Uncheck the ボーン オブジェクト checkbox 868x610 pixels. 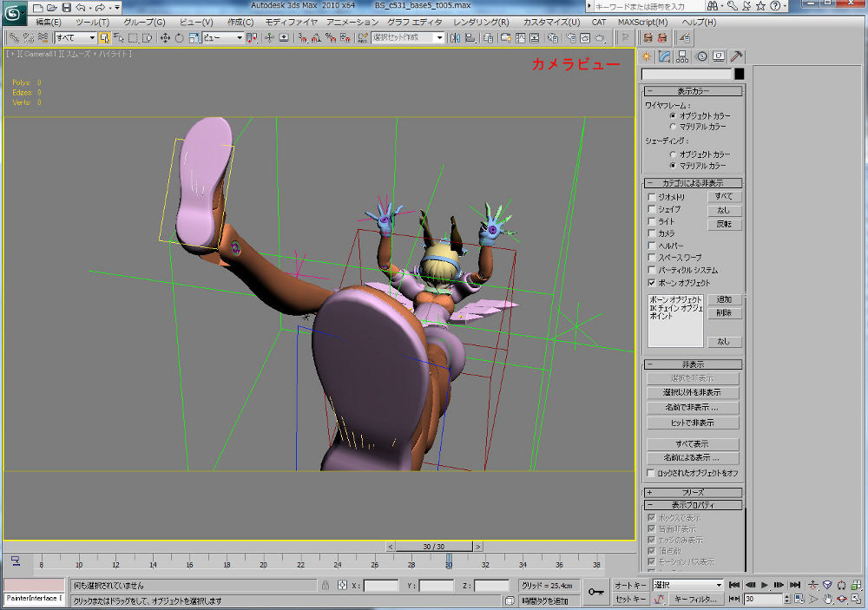[x=652, y=283]
